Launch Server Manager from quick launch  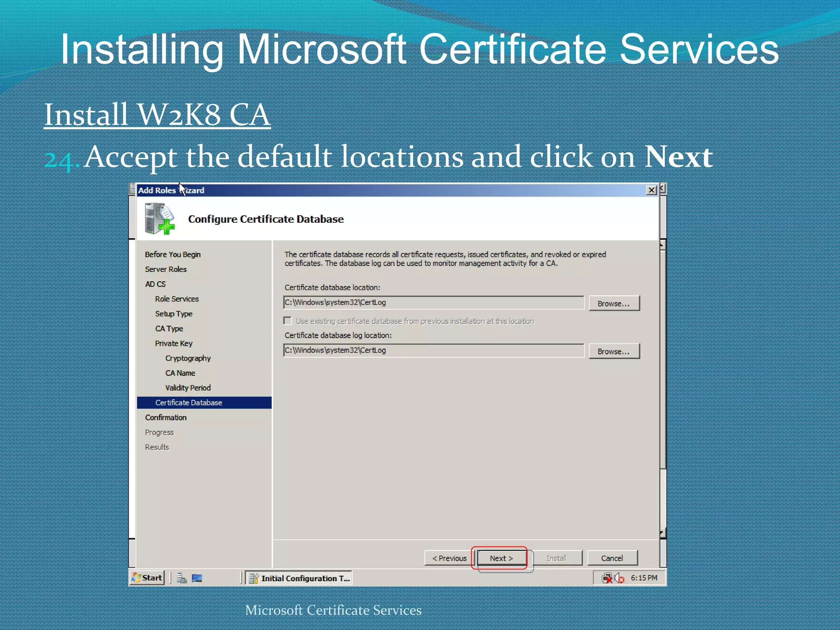coord(182,578)
